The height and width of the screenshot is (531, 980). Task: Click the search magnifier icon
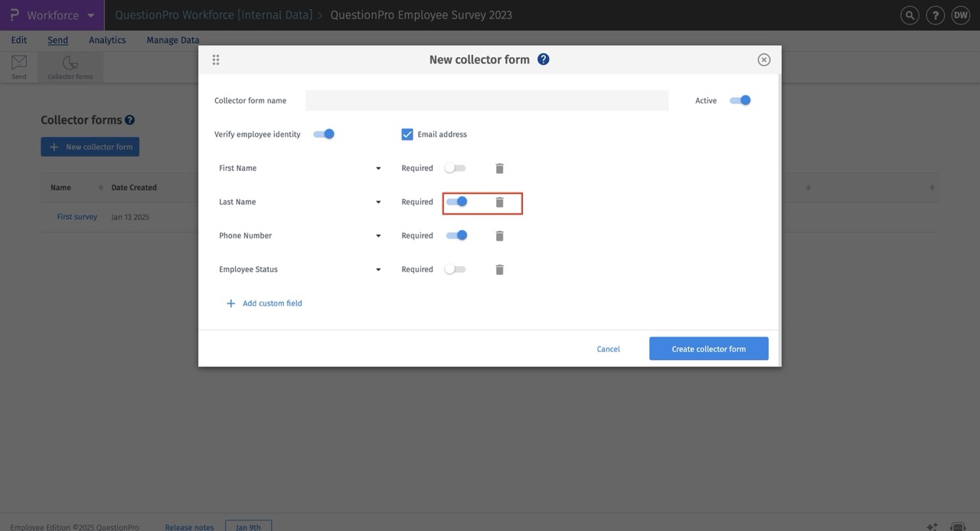pos(909,15)
